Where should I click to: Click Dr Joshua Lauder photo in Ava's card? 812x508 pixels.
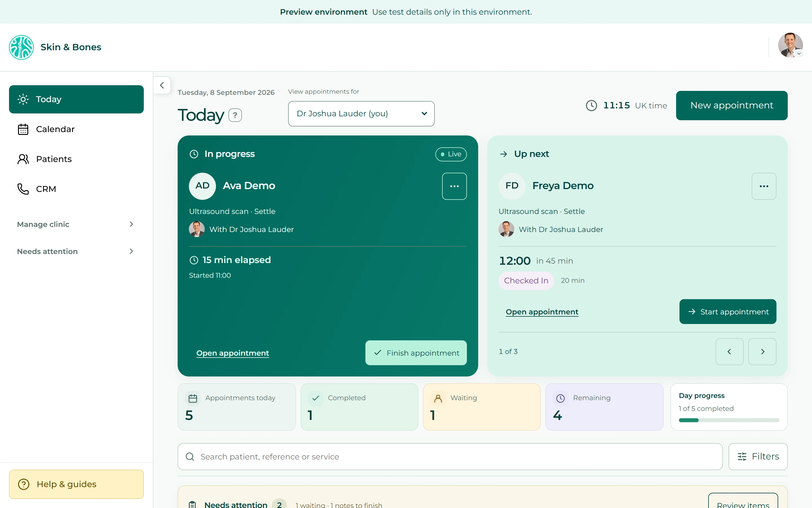coord(197,229)
